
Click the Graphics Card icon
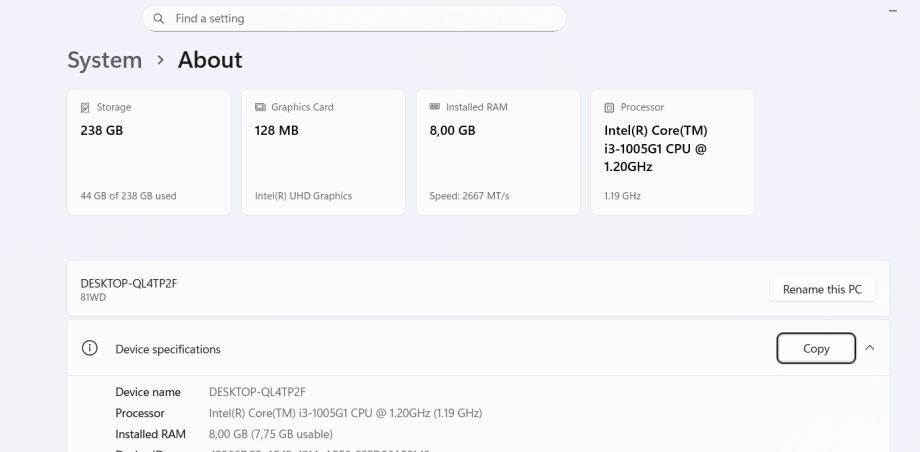tap(260, 107)
